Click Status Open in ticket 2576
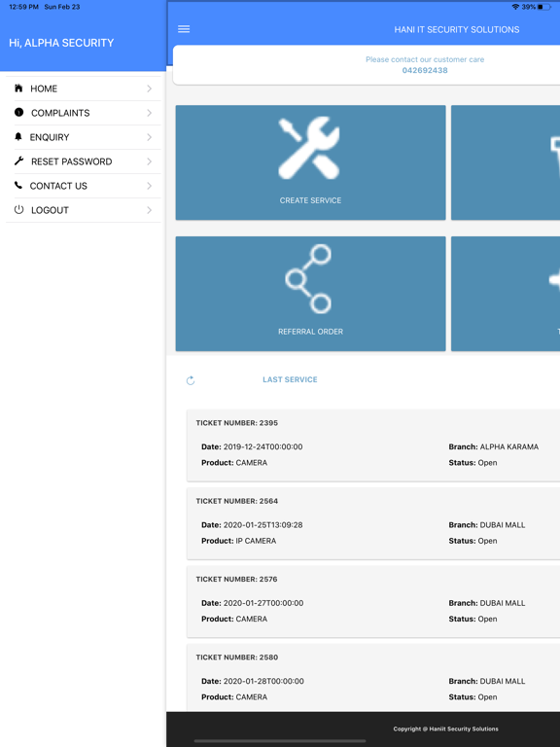The width and height of the screenshot is (560, 747). (472, 619)
